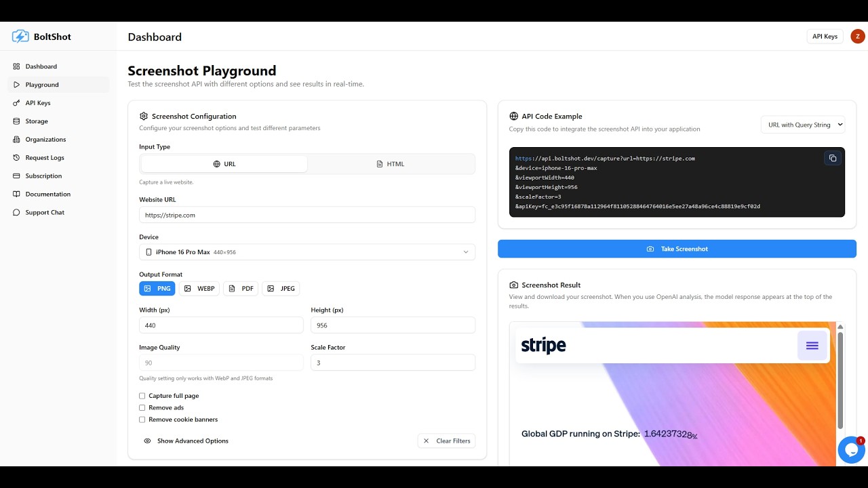Click the Subscription card icon in sidebar
Viewport: 868px width, 488px height.
(17, 176)
